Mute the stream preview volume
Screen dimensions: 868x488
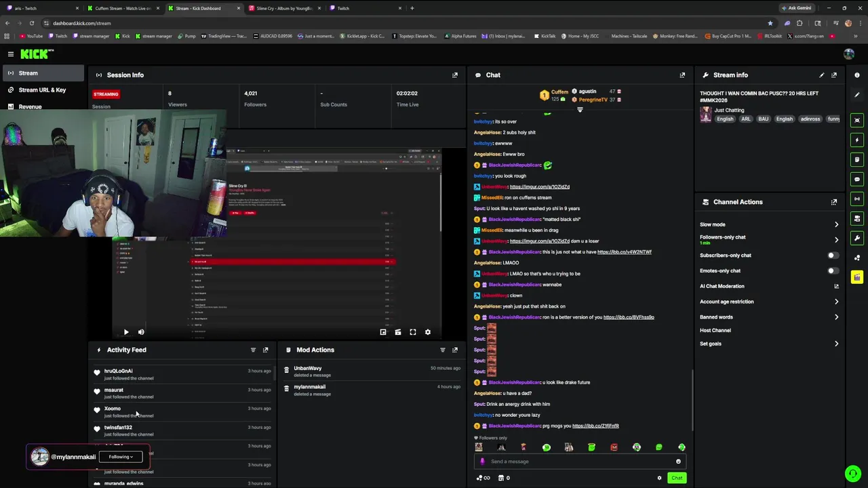[x=141, y=332]
